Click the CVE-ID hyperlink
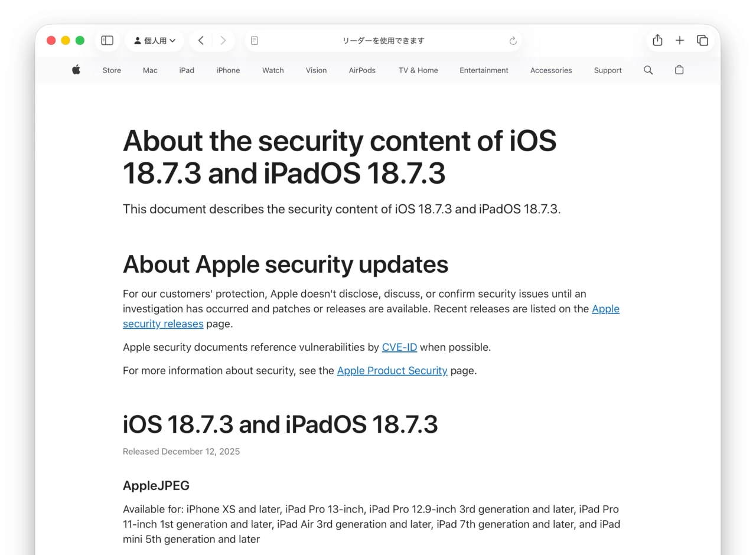 coord(399,347)
